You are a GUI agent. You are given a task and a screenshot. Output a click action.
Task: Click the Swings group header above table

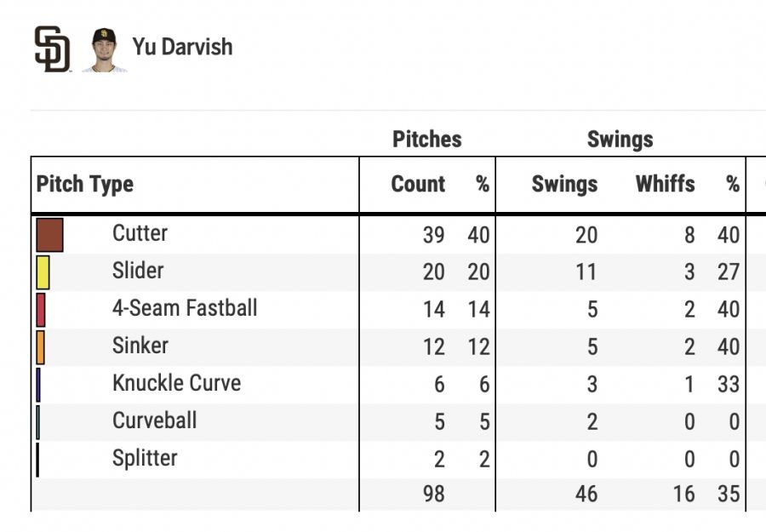click(x=620, y=140)
